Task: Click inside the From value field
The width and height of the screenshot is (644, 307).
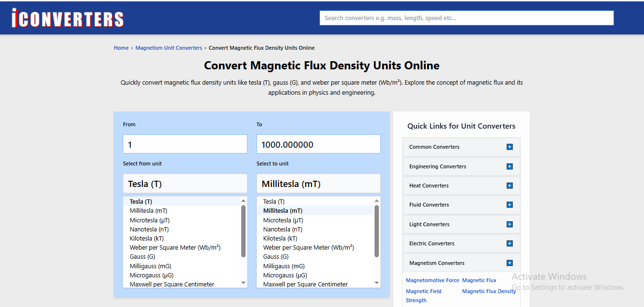Action: tap(185, 143)
